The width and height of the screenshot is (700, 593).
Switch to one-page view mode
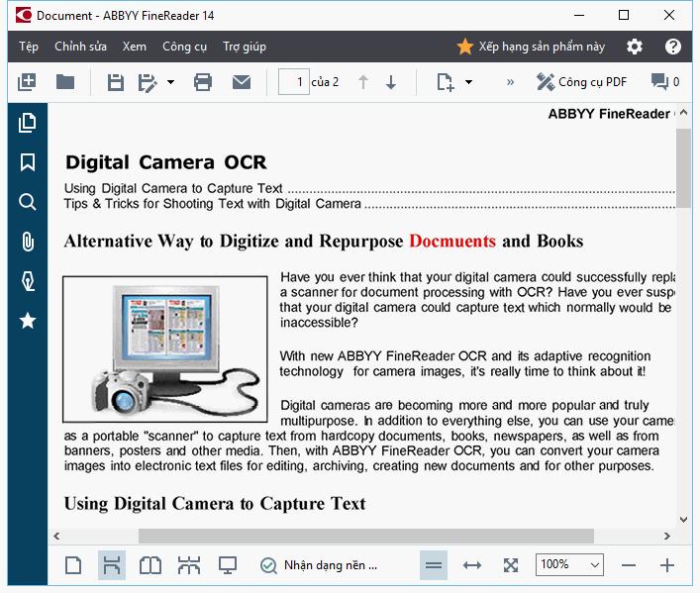coord(73,565)
